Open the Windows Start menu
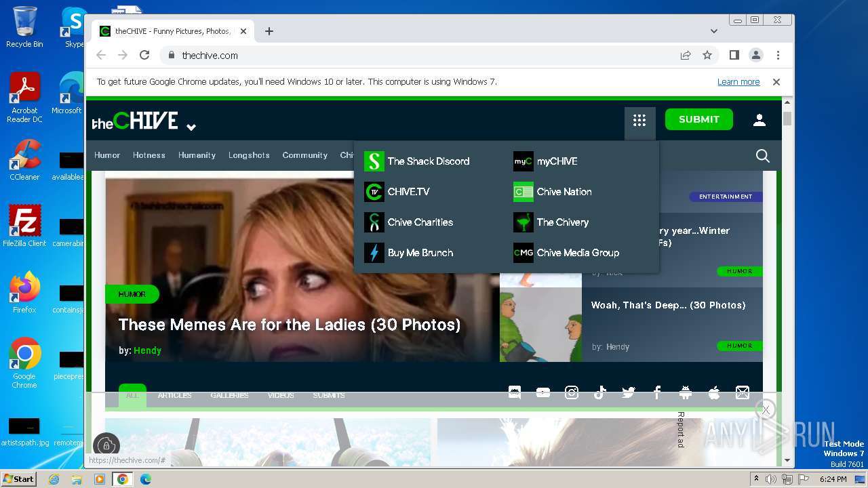868x488 pixels. pos(18,479)
